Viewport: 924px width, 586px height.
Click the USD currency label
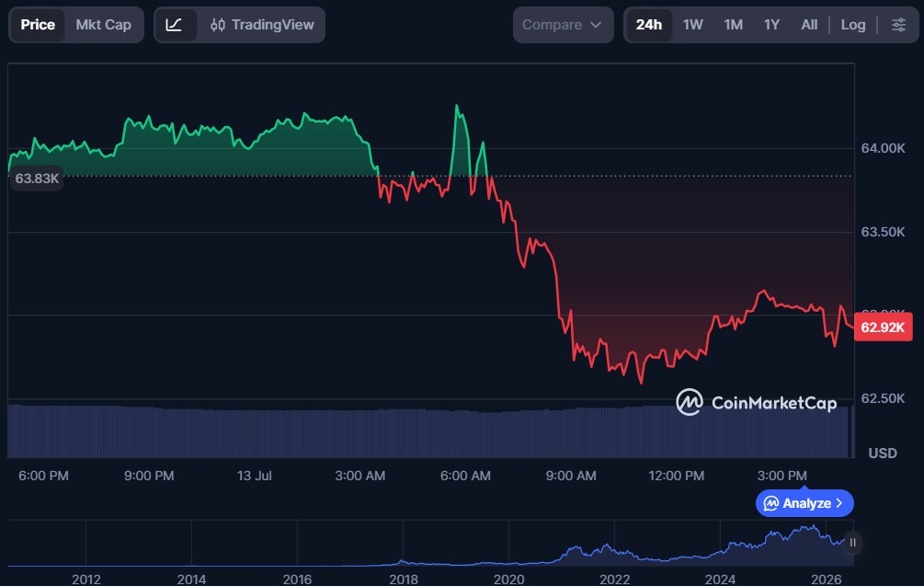pos(883,454)
